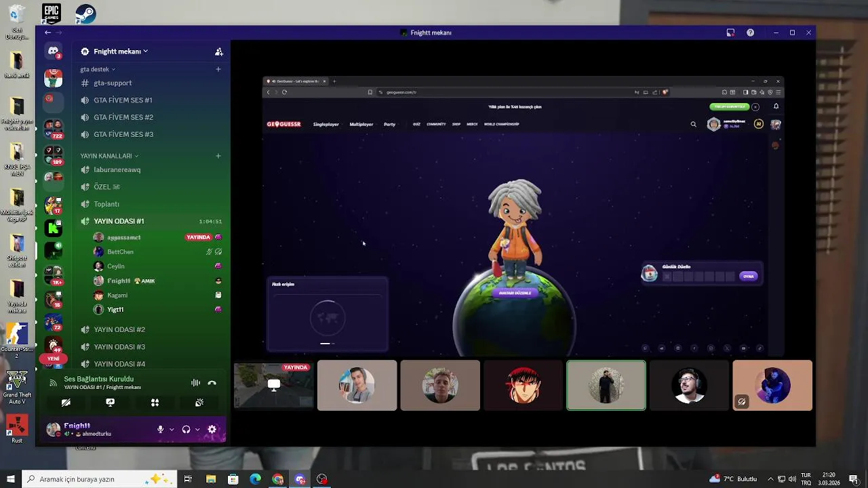Click GeoGuessr Multiplayer in the stream
This screenshot has height=488, width=868.
pos(361,124)
